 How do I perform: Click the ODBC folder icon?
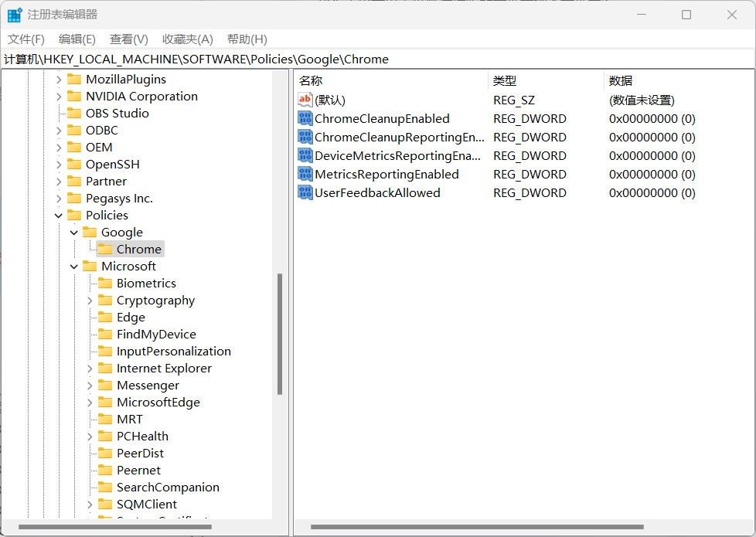pos(74,130)
